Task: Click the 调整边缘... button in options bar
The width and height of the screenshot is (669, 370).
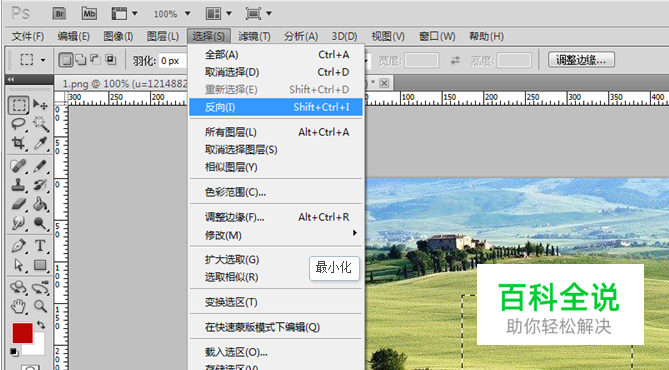Action: tap(581, 60)
